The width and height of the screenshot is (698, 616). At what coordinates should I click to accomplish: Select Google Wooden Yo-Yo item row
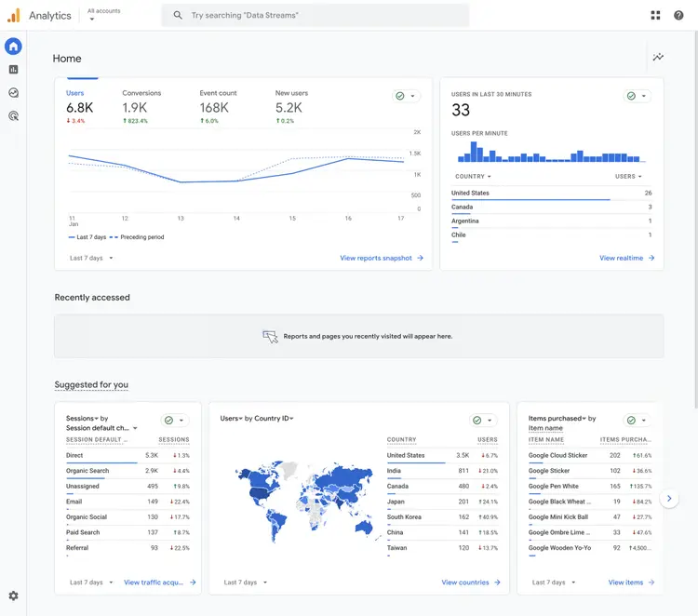point(590,549)
